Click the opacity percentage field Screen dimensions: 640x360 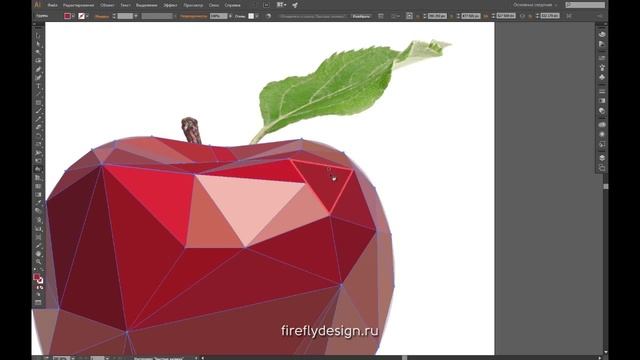[218, 16]
